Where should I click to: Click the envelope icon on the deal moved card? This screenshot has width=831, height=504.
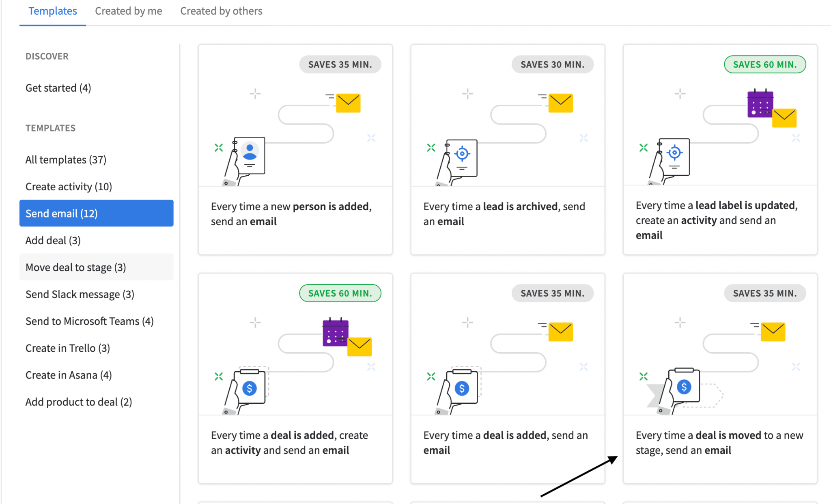coord(773,332)
